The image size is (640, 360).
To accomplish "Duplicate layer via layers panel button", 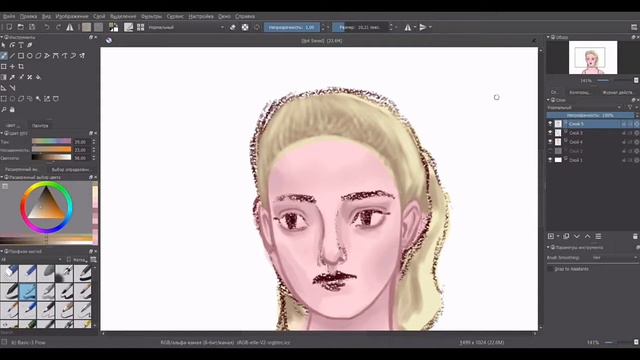I will pyautogui.click(x=566, y=236).
